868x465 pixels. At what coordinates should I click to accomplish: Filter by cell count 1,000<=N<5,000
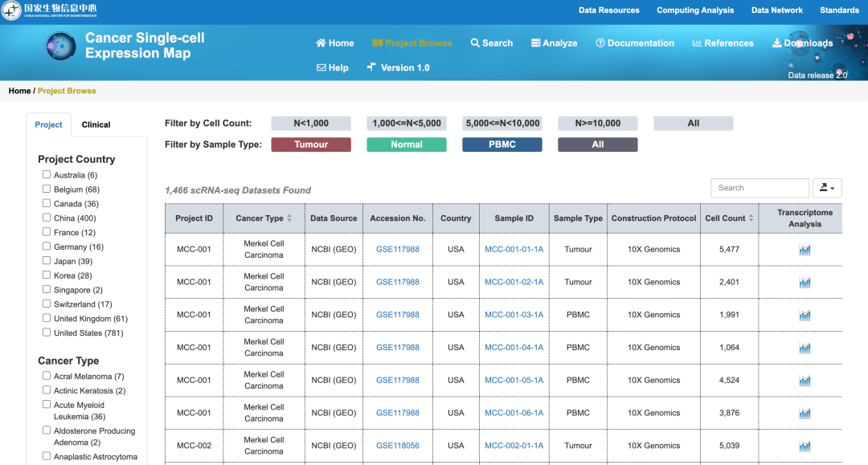pos(407,124)
